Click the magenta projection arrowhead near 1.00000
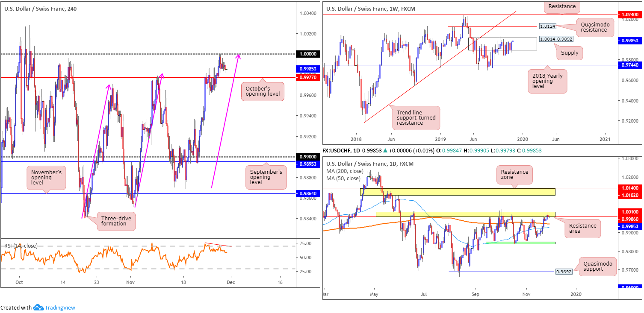The image size is (644, 313). [x=239, y=56]
